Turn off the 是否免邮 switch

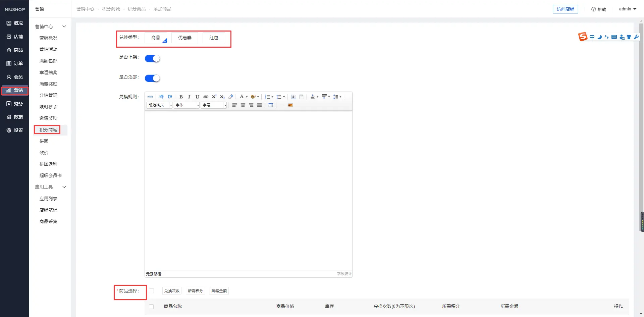[152, 78]
